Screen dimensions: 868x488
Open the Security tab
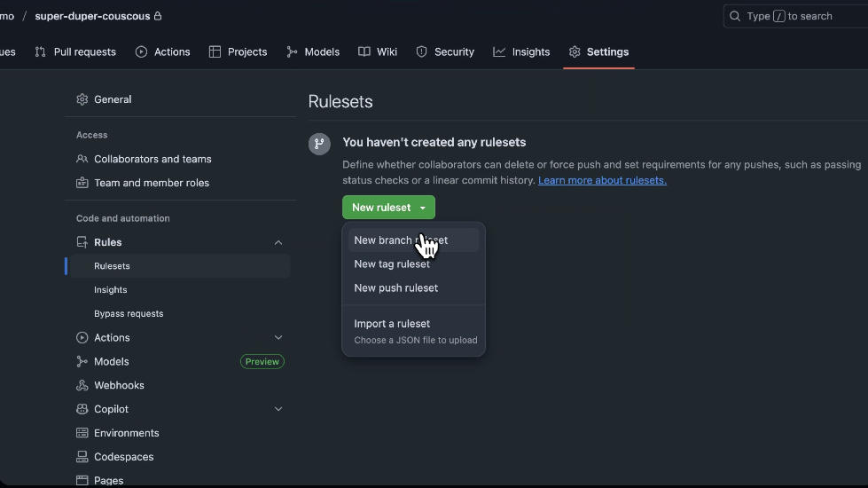(445, 51)
